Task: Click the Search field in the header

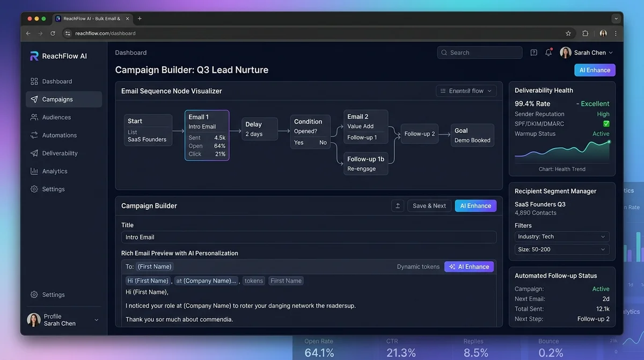Action: tap(480, 53)
